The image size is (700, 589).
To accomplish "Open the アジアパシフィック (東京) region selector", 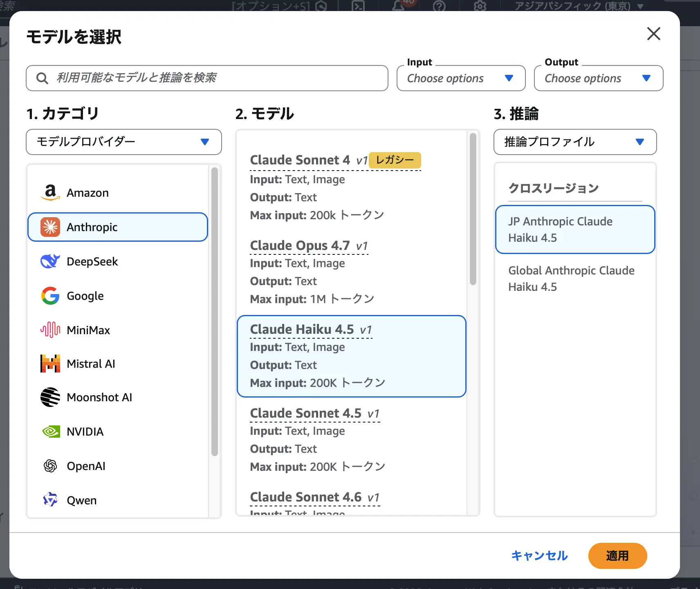I will pyautogui.click(x=579, y=6).
